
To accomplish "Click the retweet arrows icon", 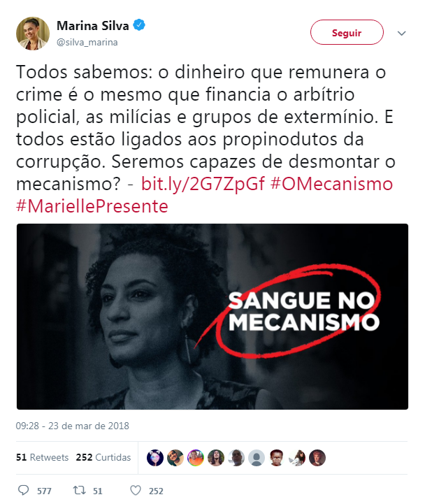I will coord(79,490).
